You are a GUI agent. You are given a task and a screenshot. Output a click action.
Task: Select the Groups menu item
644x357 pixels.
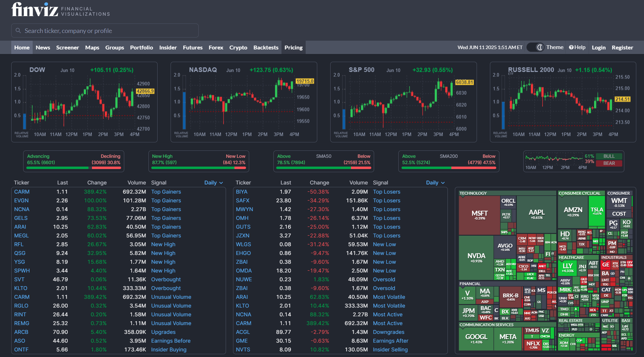pyautogui.click(x=114, y=47)
